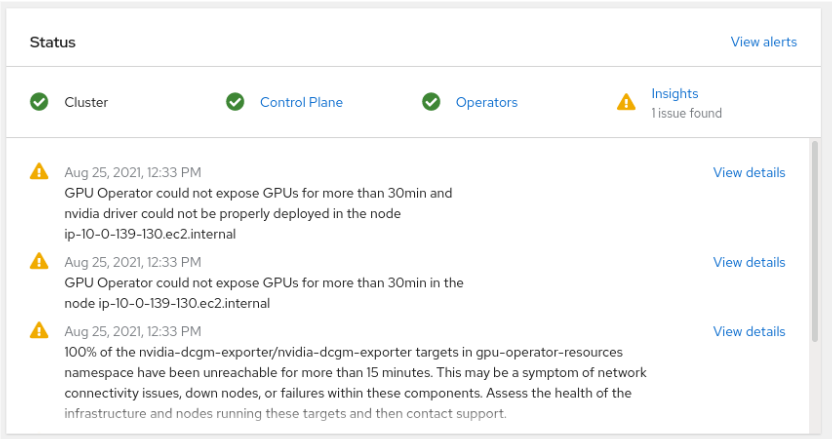Viewport: 832px width, 439px height.
Task: Click the Operators green check icon
Action: [x=431, y=102]
